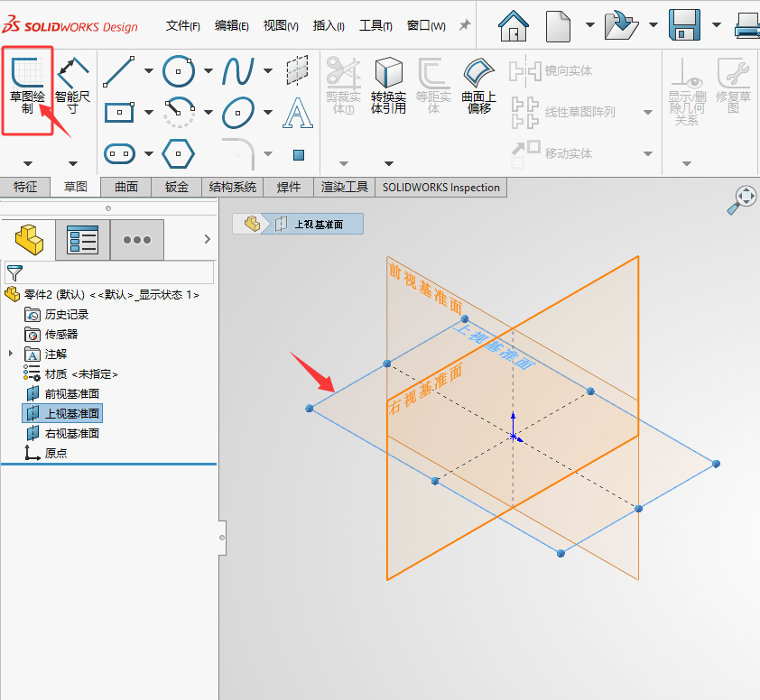Switch to the 曲面 (Surfaces) tab
This screenshot has height=700, width=760.
(x=126, y=187)
